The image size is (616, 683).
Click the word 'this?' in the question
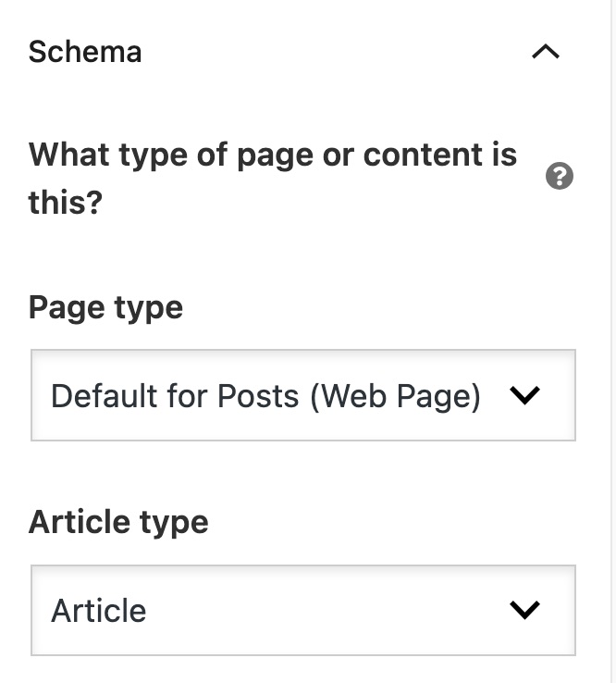pyautogui.click(x=65, y=202)
